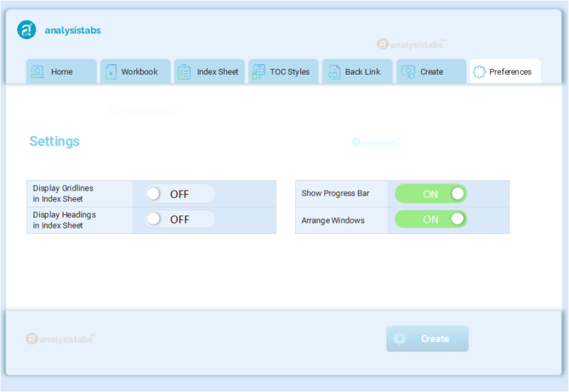The height and width of the screenshot is (392, 569).
Task: Click the analysistabs footer watermark logo
Action: coord(60,339)
